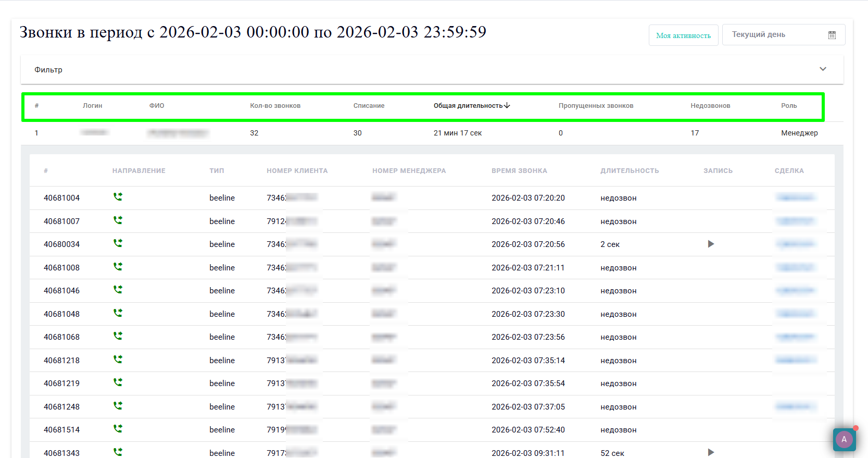Click outgoing call icon for call 40681343

click(118, 452)
